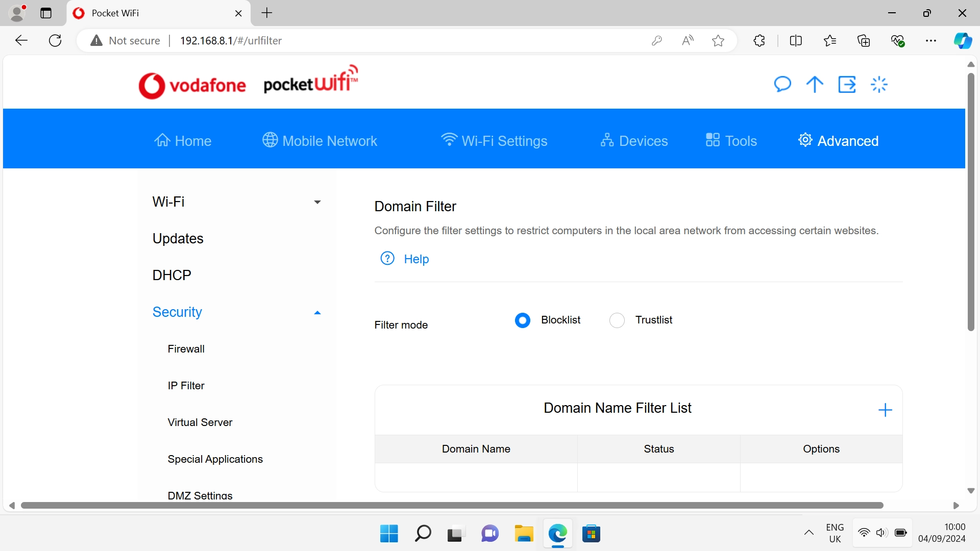
Task: Collapse the Security sidebar section arrow
Action: click(317, 313)
